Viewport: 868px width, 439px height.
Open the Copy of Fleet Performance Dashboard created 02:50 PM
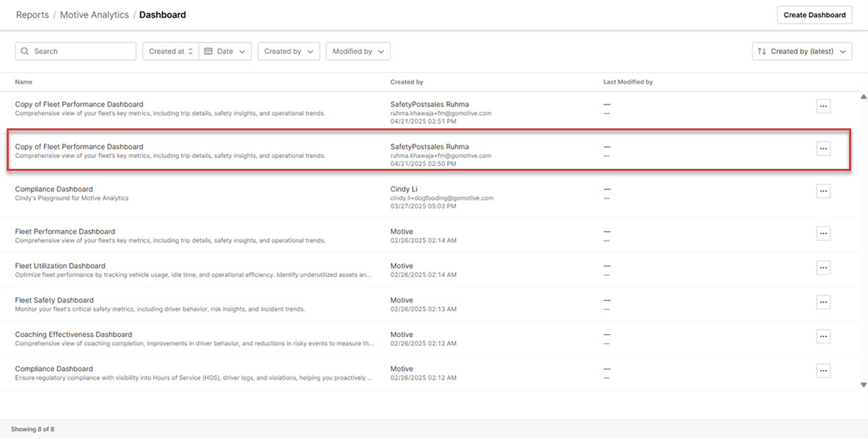coord(79,147)
